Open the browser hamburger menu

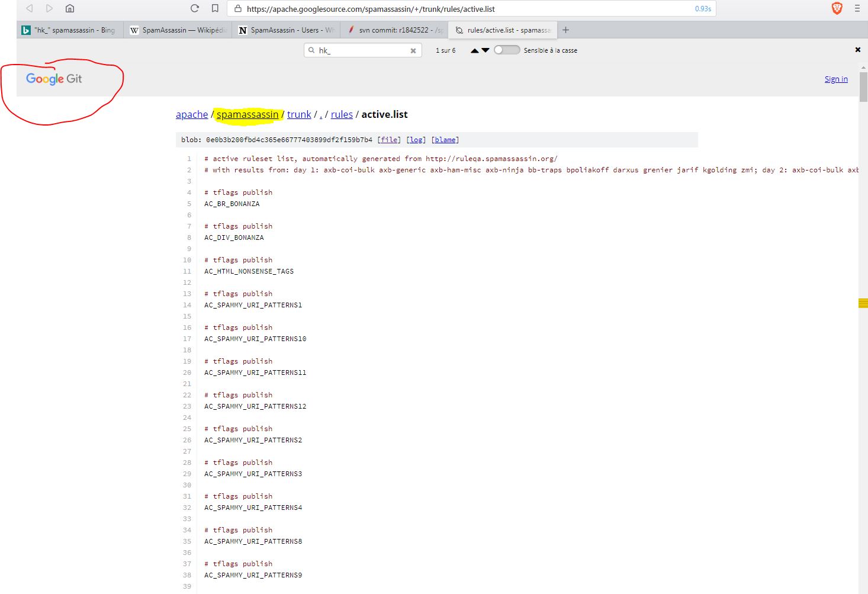point(857,8)
